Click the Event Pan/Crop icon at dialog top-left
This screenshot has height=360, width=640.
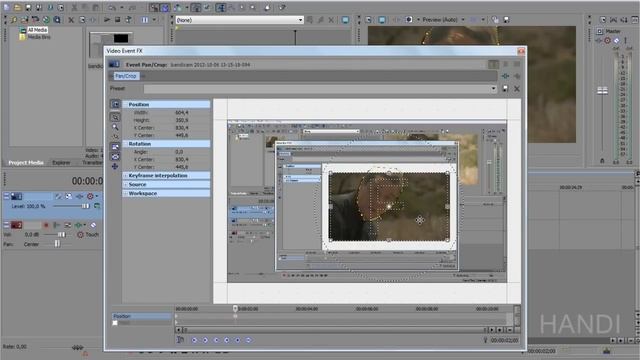coord(114,64)
